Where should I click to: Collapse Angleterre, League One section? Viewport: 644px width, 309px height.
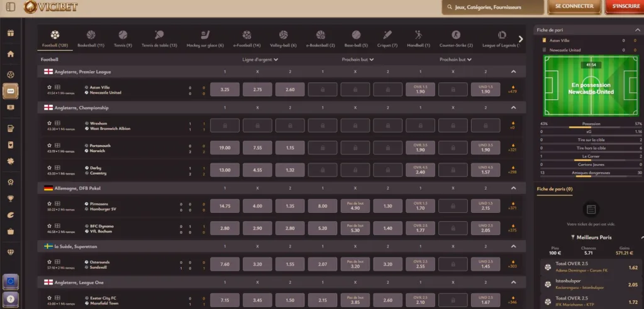(x=513, y=283)
